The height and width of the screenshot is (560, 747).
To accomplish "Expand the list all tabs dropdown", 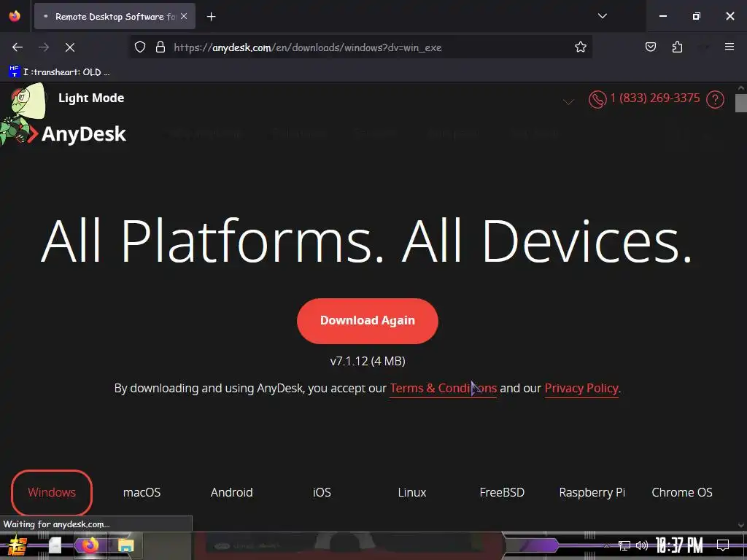I will click(x=602, y=16).
